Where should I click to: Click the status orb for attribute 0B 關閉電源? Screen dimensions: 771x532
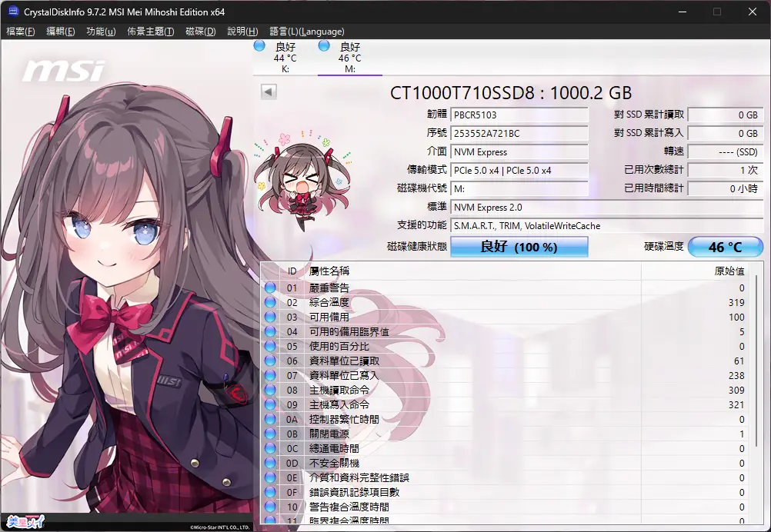click(270, 434)
